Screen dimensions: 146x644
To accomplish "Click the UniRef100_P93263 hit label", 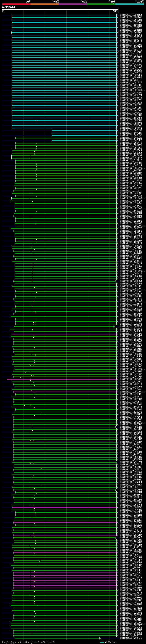I will click(x=131, y=35).
